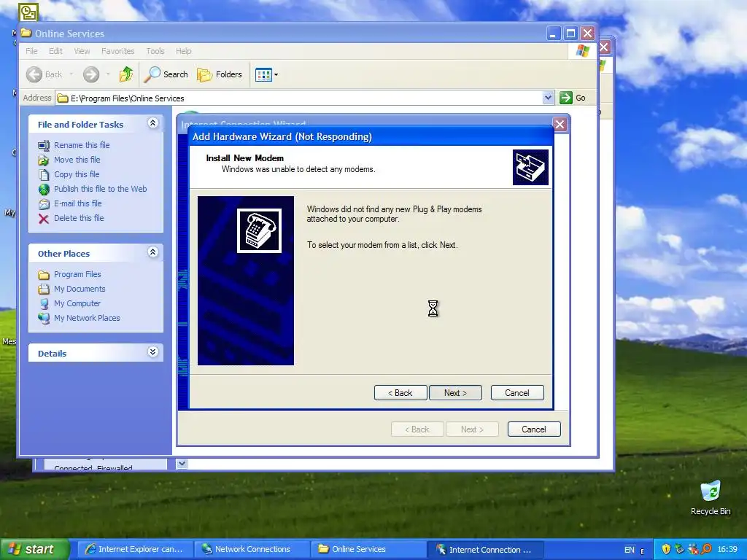The height and width of the screenshot is (560, 747).
Task: Click Move this file
Action: point(77,160)
